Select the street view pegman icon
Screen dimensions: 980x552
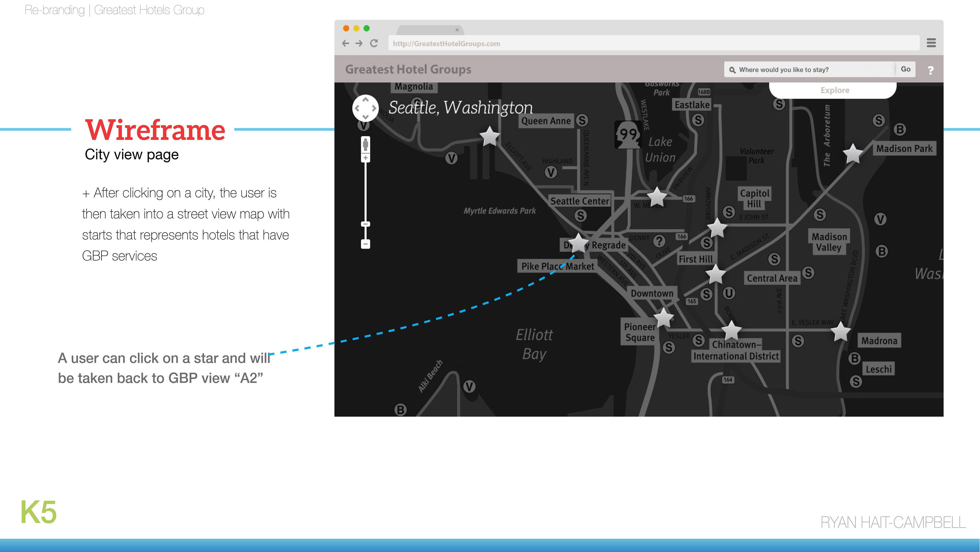[x=365, y=145]
